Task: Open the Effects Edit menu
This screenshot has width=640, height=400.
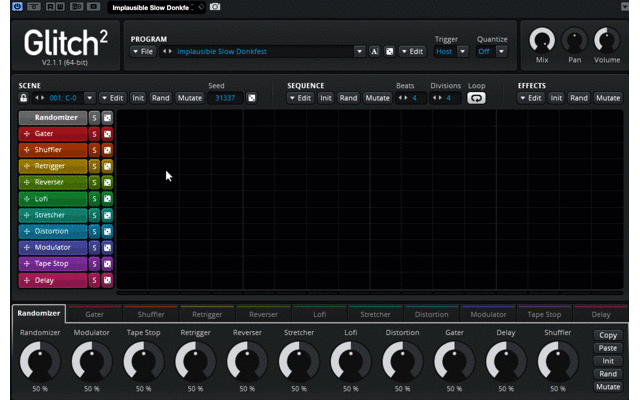Action: point(531,98)
